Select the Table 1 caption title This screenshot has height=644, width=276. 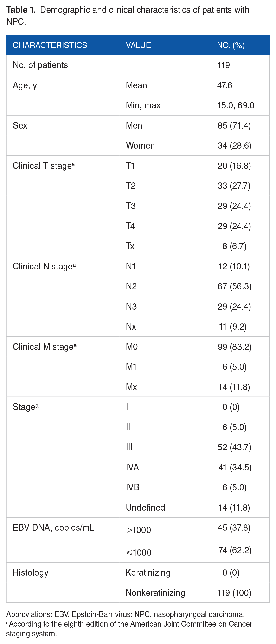(x=128, y=15)
